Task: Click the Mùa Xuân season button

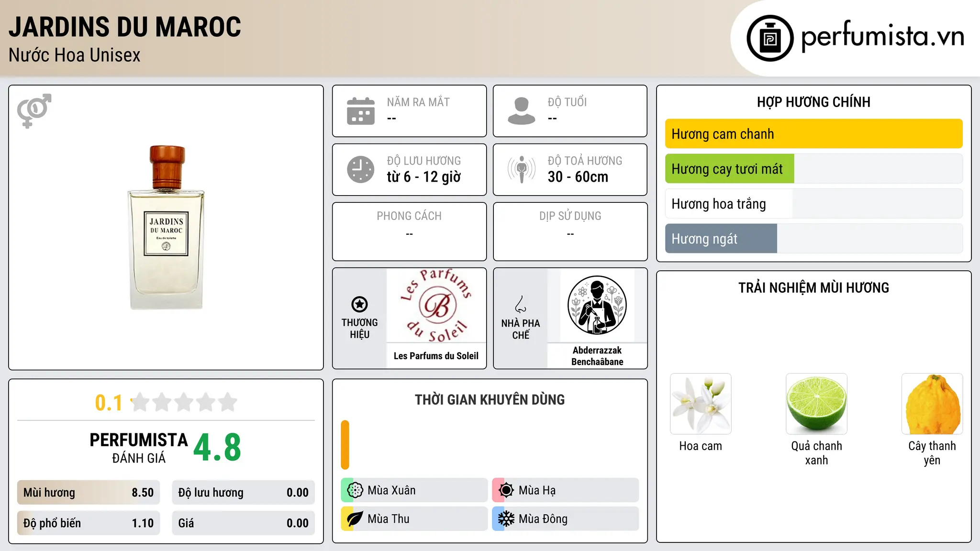Action: click(414, 490)
